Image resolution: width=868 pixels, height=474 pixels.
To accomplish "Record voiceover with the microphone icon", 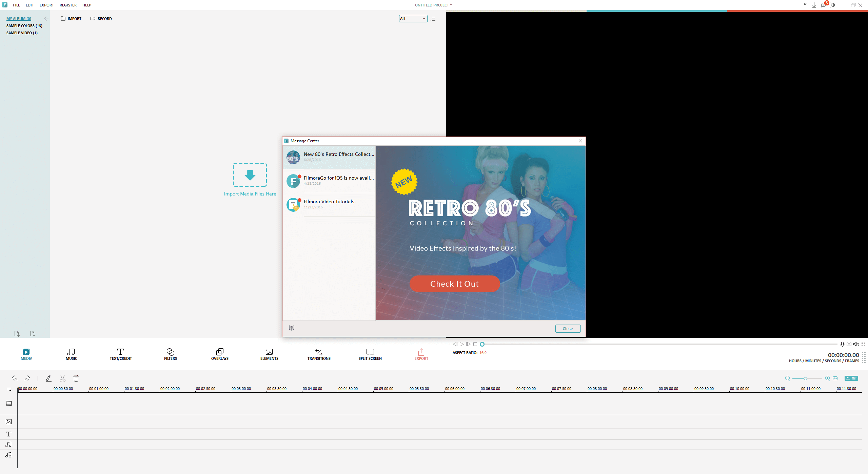I will 842,344.
